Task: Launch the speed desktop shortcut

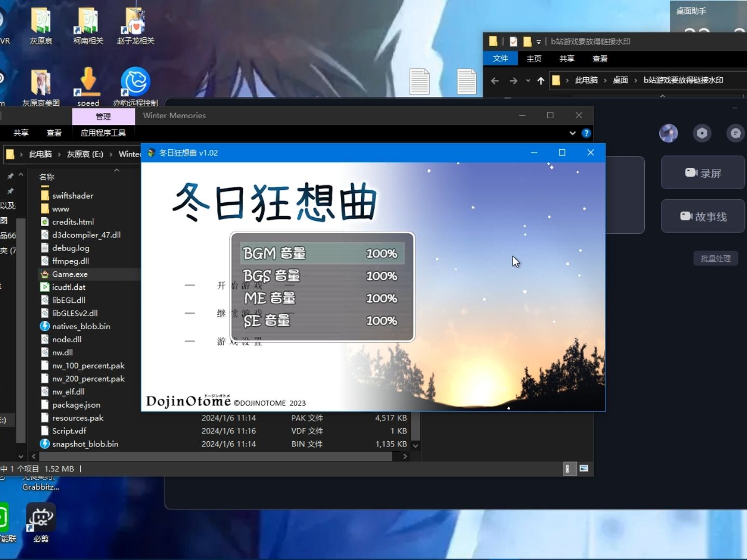Action: click(88, 87)
